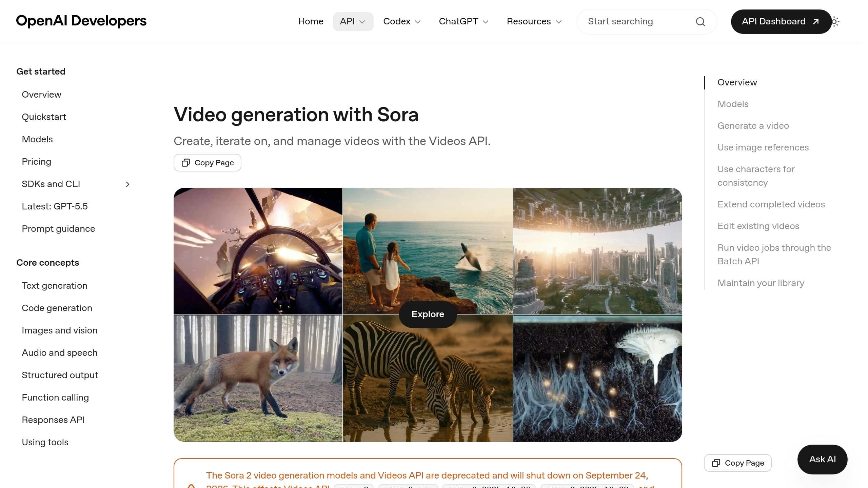Open the API dropdown menu
868x488 pixels.
pyautogui.click(x=353, y=22)
